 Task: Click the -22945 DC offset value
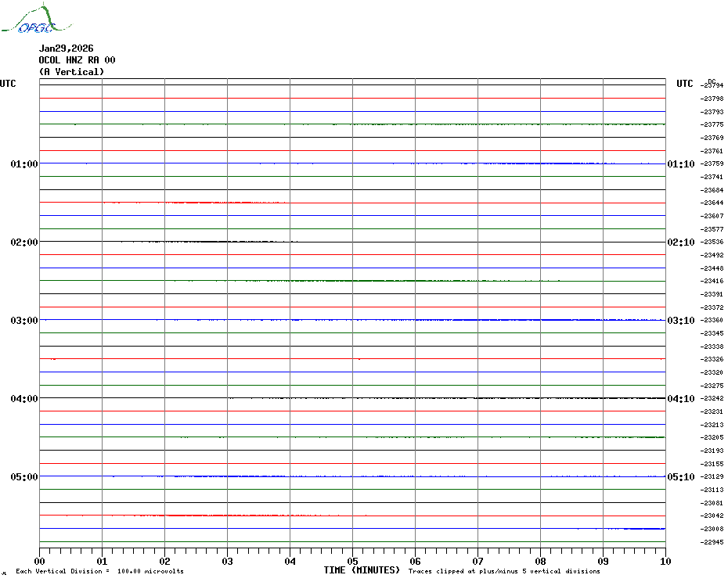click(712, 542)
